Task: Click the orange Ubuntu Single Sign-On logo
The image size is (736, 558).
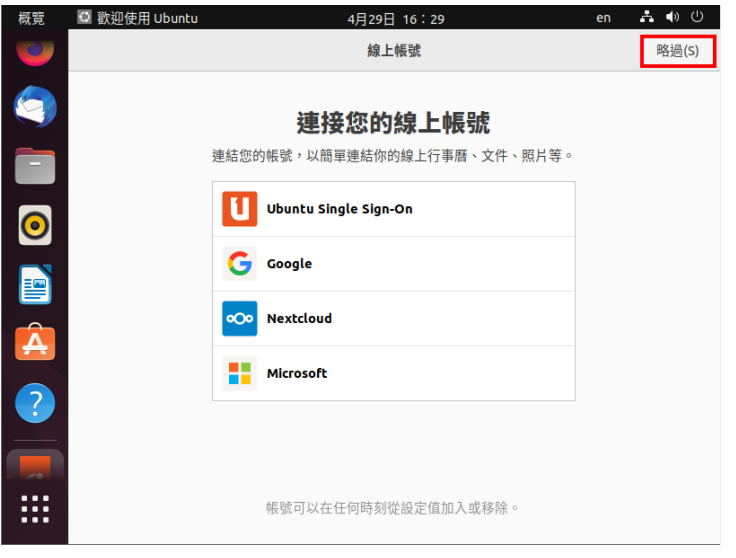Action: (x=239, y=209)
